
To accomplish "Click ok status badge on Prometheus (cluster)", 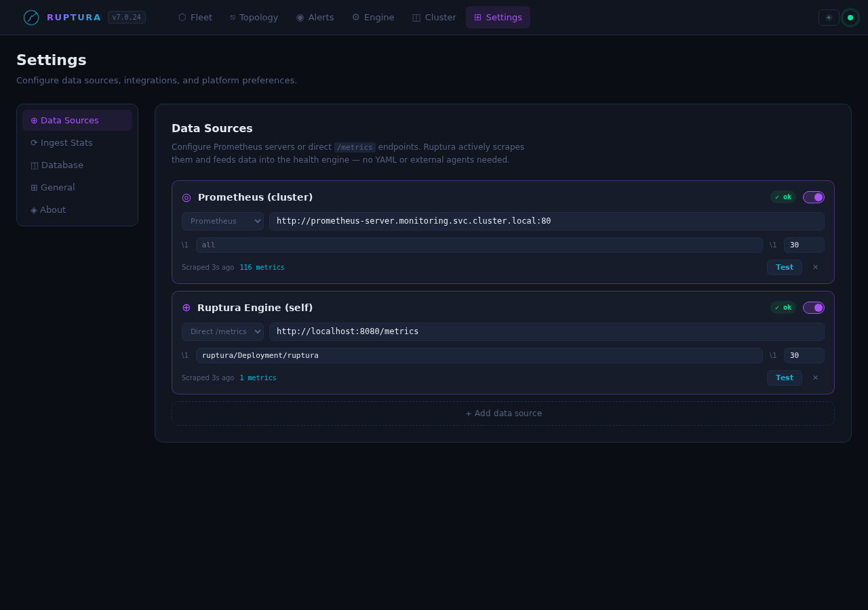I will point(783,197).
